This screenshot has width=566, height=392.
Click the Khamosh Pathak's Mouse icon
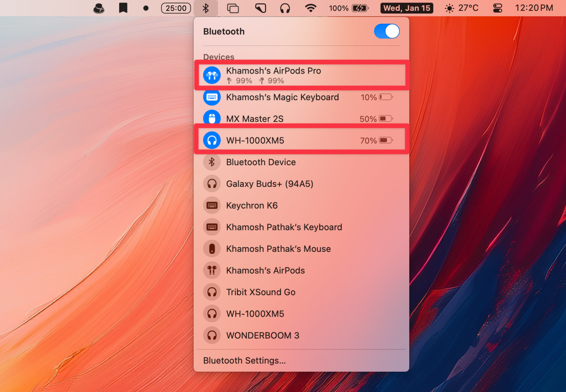point(212,249)
